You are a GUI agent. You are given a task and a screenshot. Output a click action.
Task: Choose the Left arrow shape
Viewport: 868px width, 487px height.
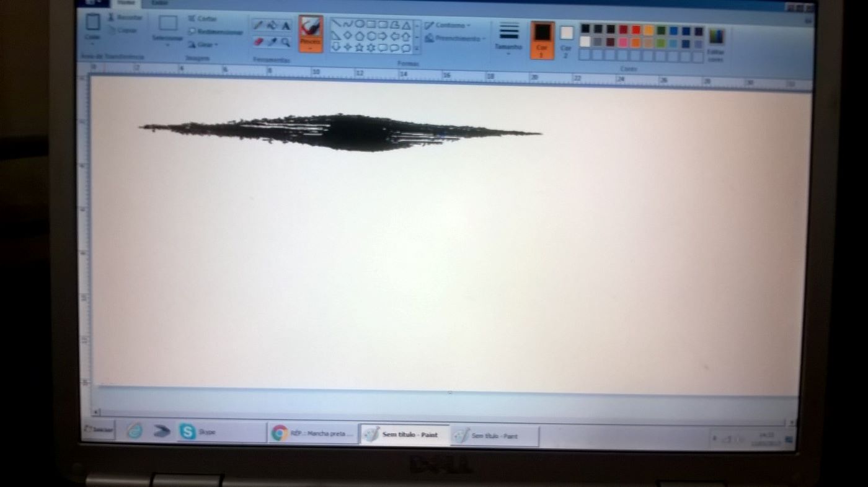point(394,37)
